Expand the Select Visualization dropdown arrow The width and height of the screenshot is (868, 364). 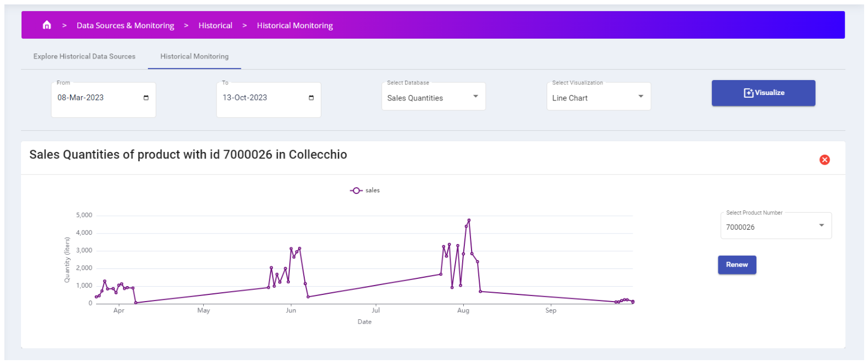click(x=641, y=97)
